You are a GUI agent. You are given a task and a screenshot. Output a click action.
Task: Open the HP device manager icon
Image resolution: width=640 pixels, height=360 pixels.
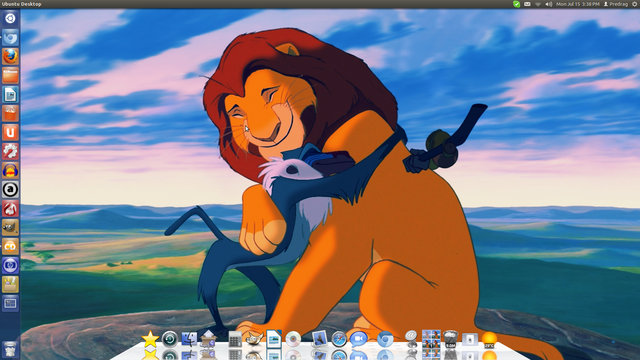click(x=10, y=266)
